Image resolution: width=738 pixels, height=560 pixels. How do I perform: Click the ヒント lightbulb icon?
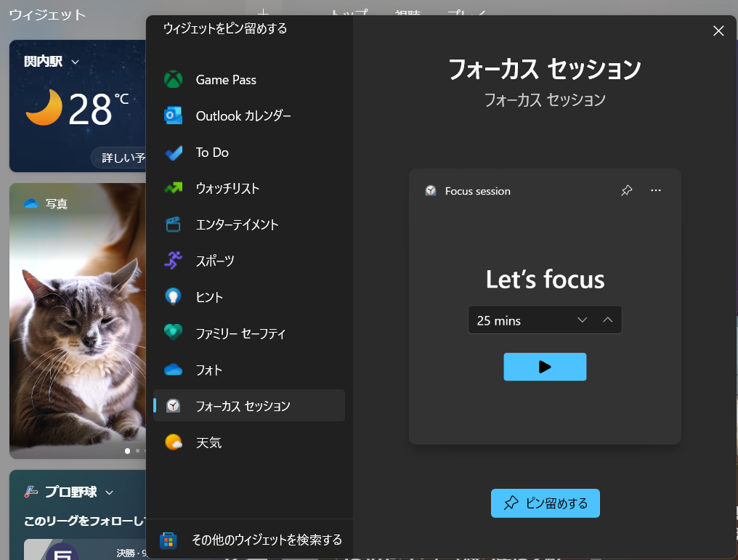tap(173, 296)
